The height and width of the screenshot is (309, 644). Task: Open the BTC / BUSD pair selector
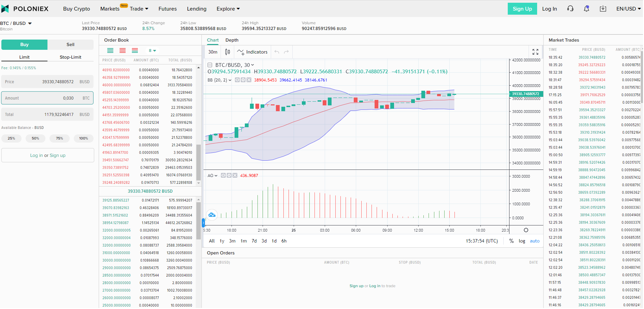16,23
